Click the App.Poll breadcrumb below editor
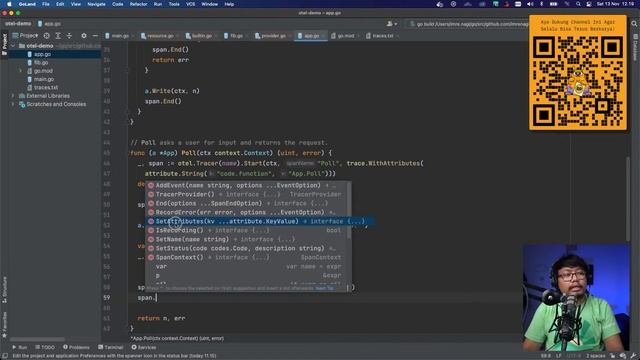Viewport: 640px width, 360px height. [177, 338]
